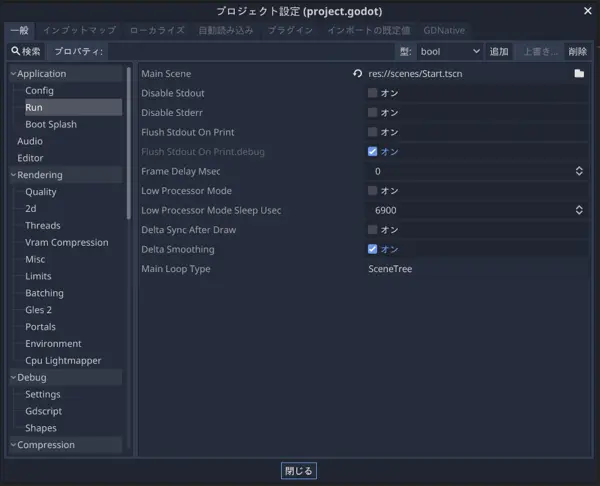This screenshot has width=600, height=486.
Task: Switch to the GDNative tab
Action: (444, 30)
